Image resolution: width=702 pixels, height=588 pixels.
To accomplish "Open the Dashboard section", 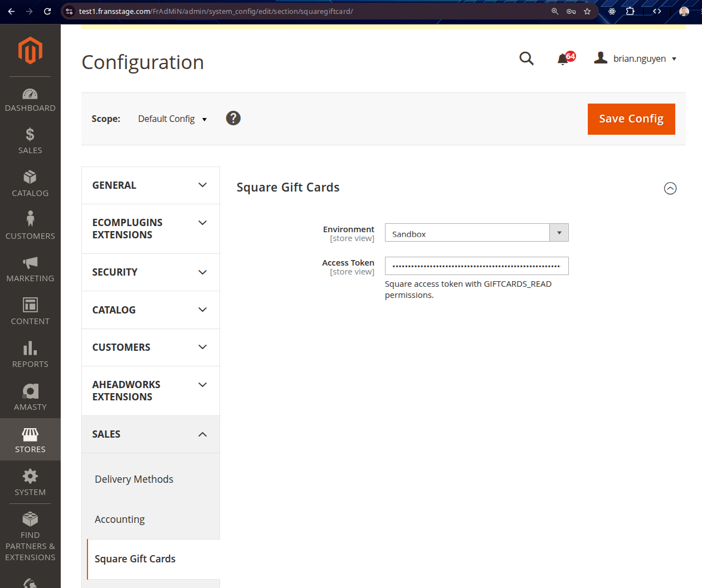I will [x=30, y=100].
